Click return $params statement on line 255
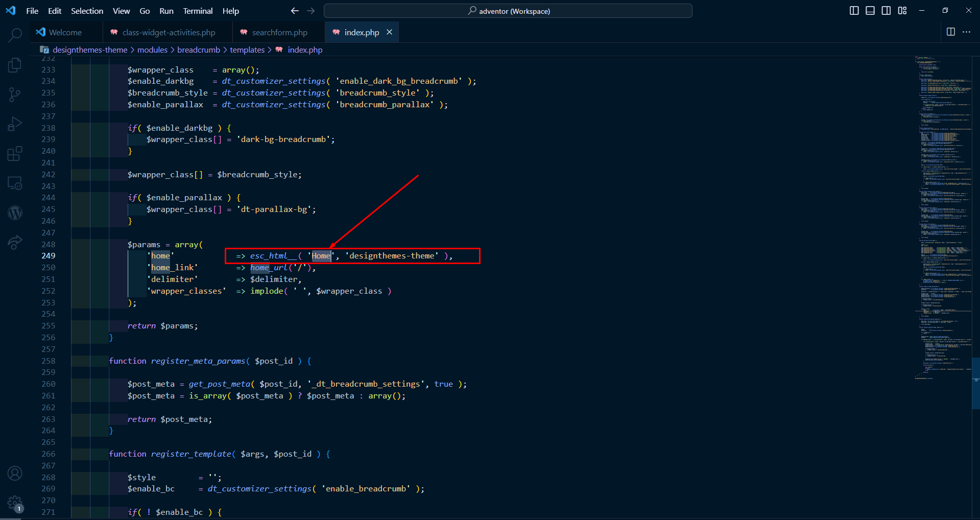This screenshot has height=520, width=980. click(x=162, y=326)
